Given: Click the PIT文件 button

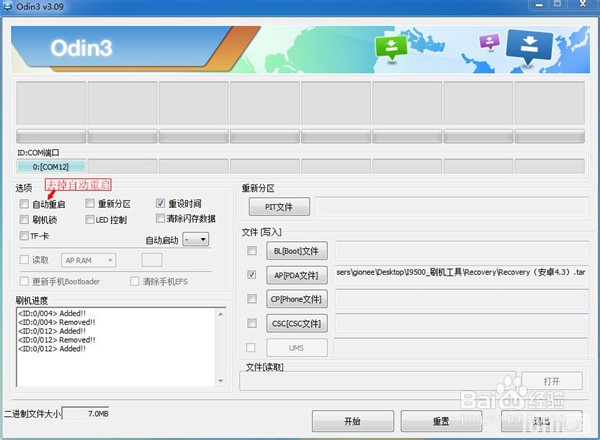Looking at the screenshot, I should tap(279, 207).
